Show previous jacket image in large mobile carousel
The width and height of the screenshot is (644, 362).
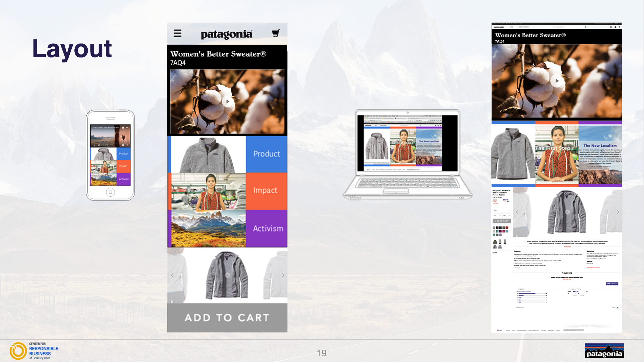(x=172, y=275)
